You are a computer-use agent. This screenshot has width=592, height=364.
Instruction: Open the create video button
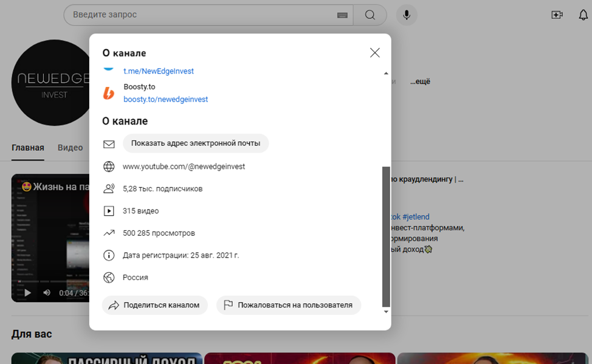click(557, 15)
